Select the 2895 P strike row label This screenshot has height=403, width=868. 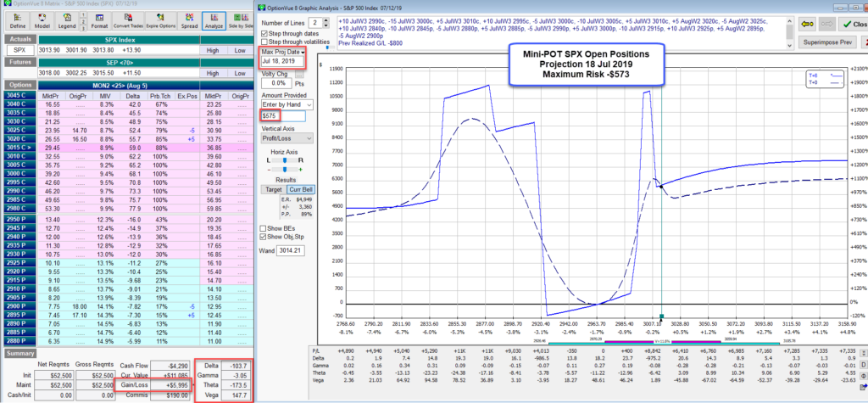(x=21, y=315)
